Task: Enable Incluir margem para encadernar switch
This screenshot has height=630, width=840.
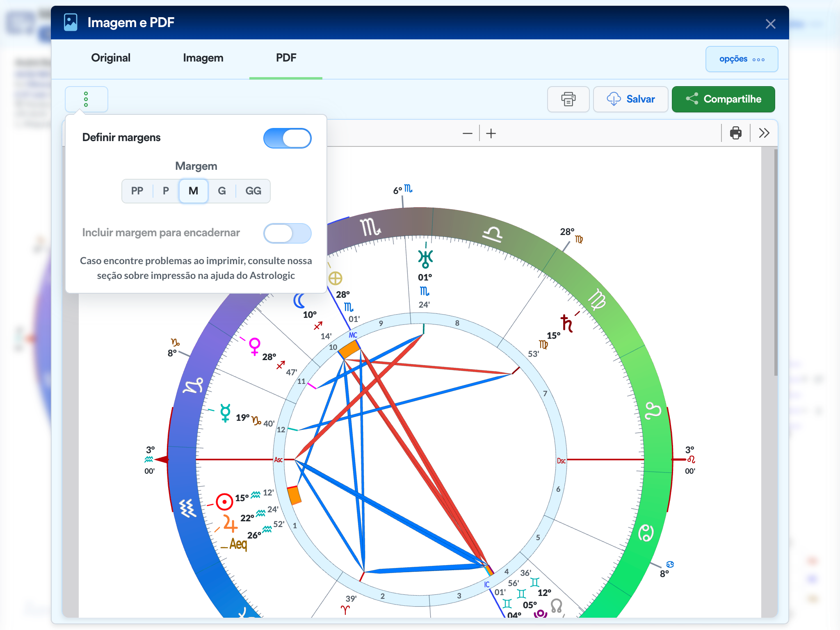Action: (x=287, y=233)
